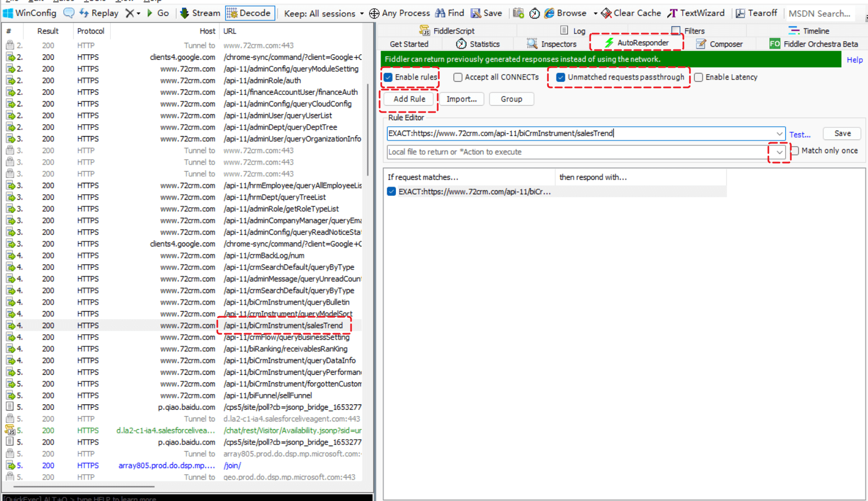Click the Any Process target icon
The height and width of the screenshot is (501, 868).
pos(374,13)
